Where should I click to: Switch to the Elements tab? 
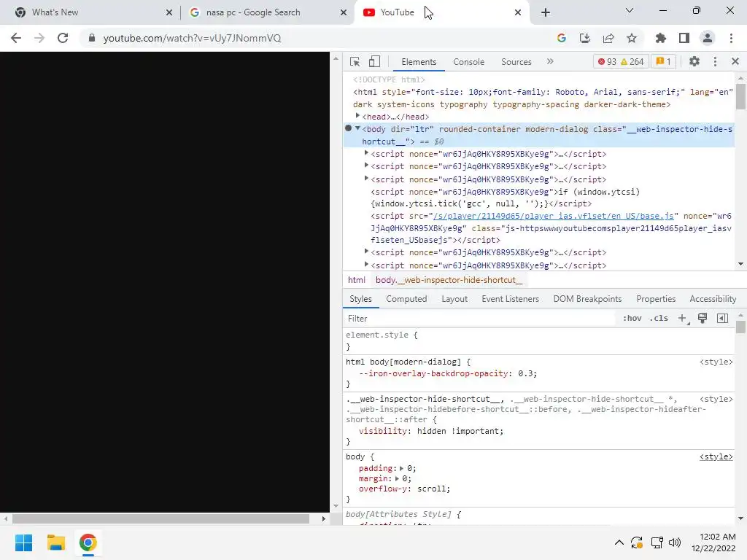point(418,62)
